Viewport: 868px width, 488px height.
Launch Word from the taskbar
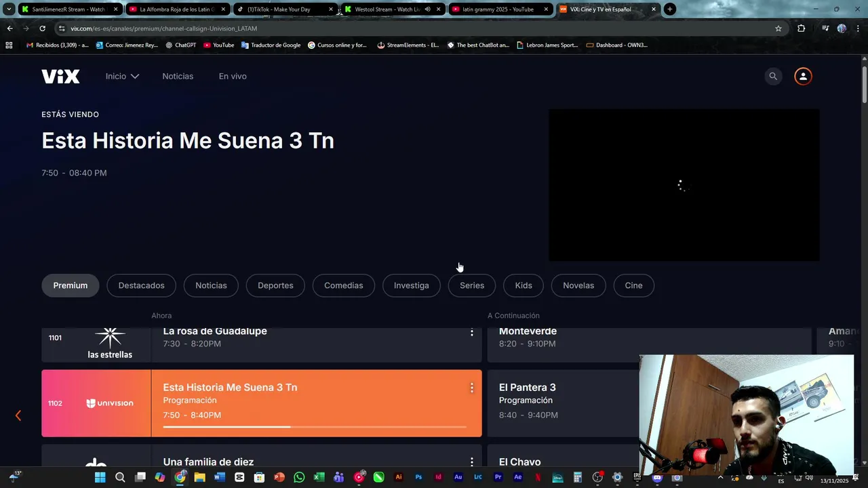click(x=219, y=477)
